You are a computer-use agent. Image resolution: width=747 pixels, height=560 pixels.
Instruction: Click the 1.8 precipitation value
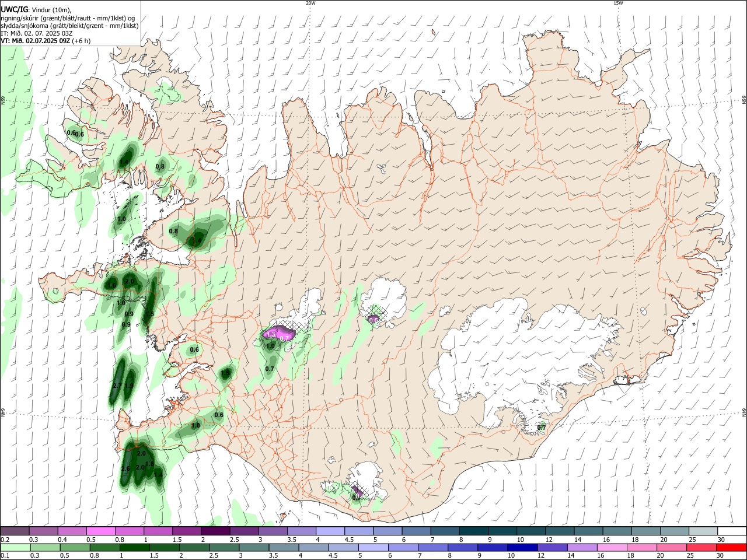(x=149, y=464)
